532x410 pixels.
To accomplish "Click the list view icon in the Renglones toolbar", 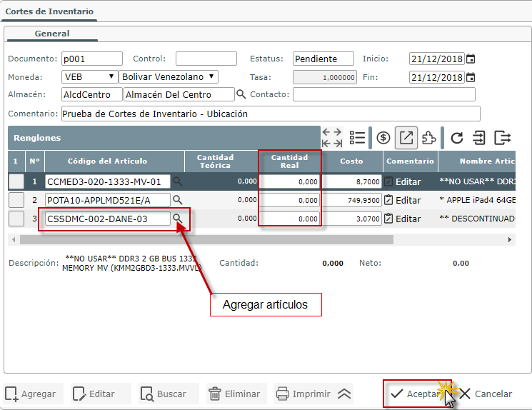I will pyautogui.click(x=358, y=138).
